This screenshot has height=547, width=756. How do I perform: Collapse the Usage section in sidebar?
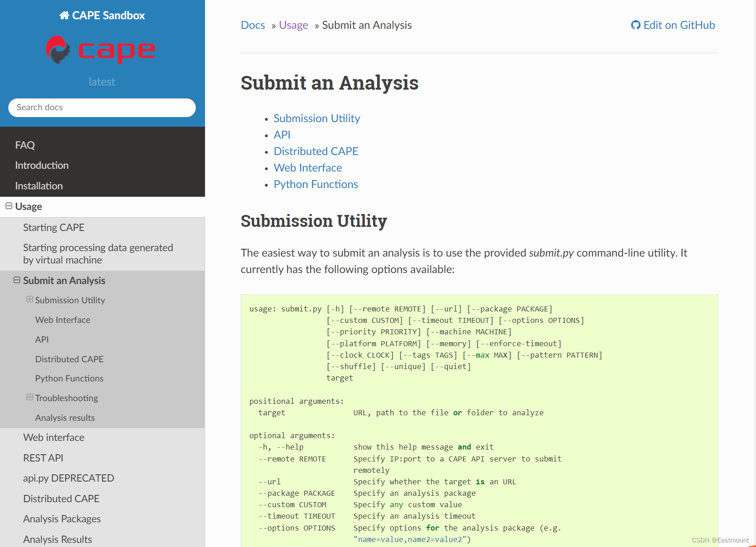point(9,206)
